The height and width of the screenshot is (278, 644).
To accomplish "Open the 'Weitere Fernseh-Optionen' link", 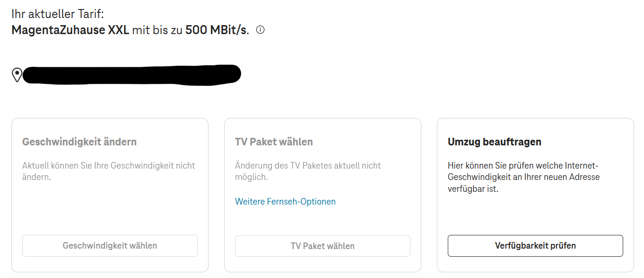I will tap(285, 202).
